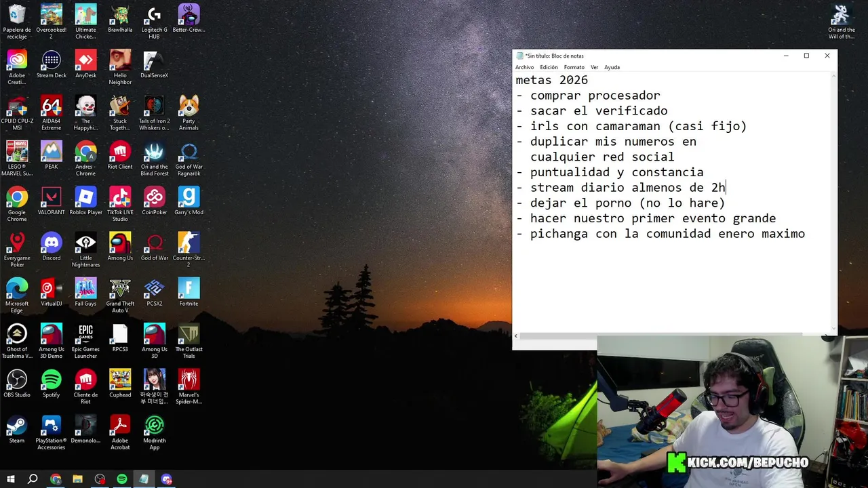Select the Grand Theft Auto V icon

tap(120, 296)
